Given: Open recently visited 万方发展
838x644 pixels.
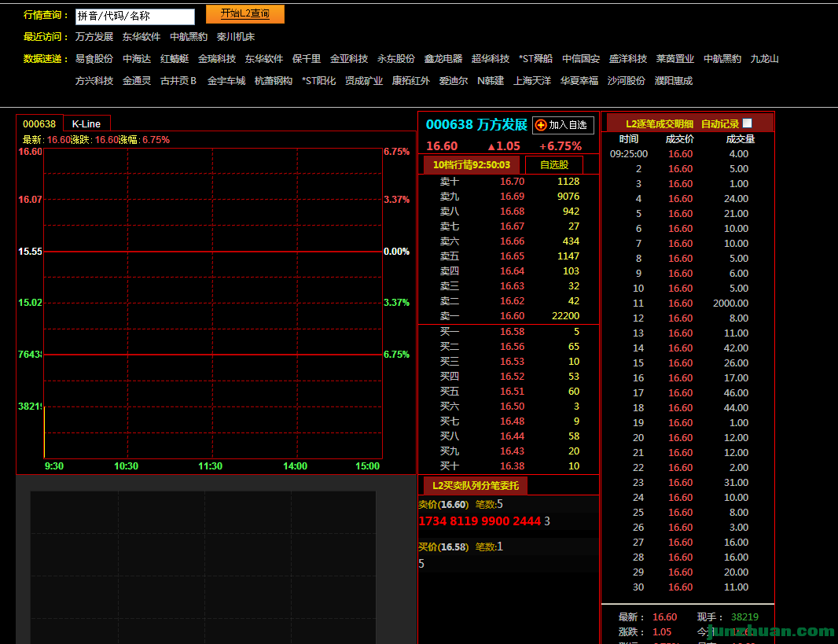Looking at the screenshot, I should 94,37.
